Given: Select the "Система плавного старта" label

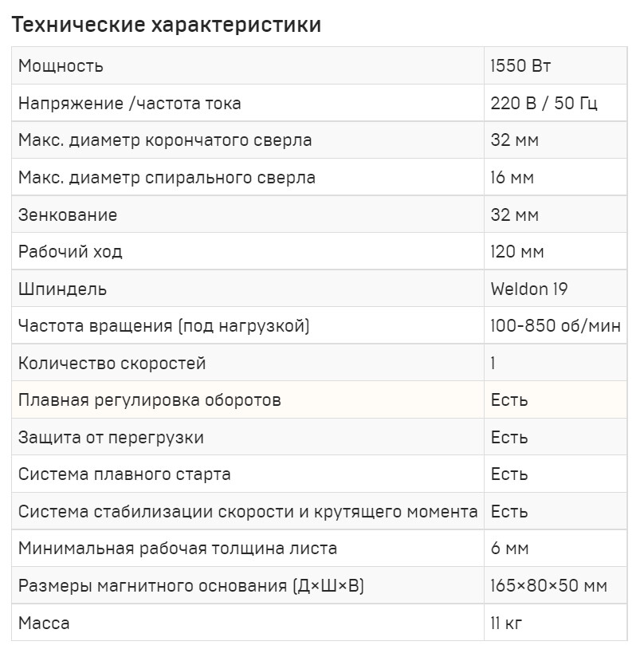Looking at the screenshot, I should (x=124, y=474).
